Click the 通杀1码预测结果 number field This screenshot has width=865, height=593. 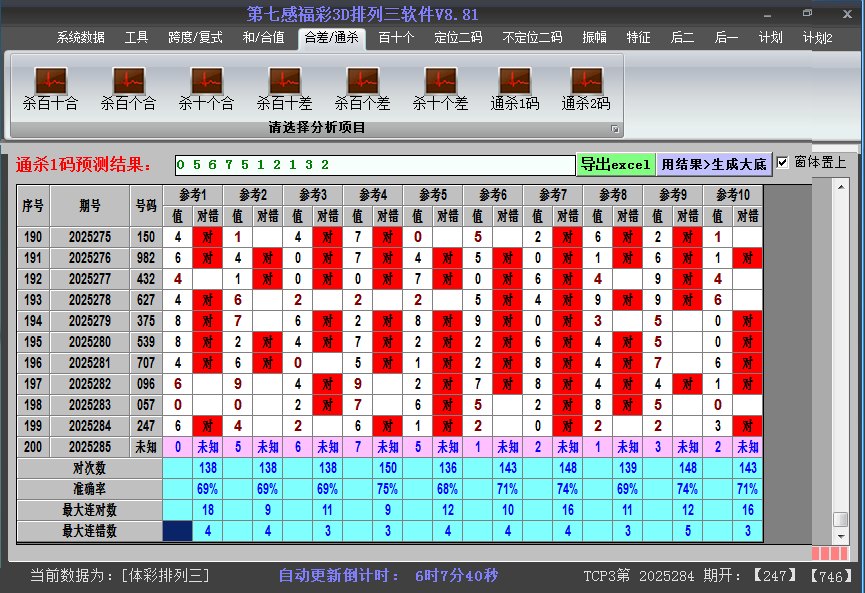pyautogui.click(x=373, y=164)
